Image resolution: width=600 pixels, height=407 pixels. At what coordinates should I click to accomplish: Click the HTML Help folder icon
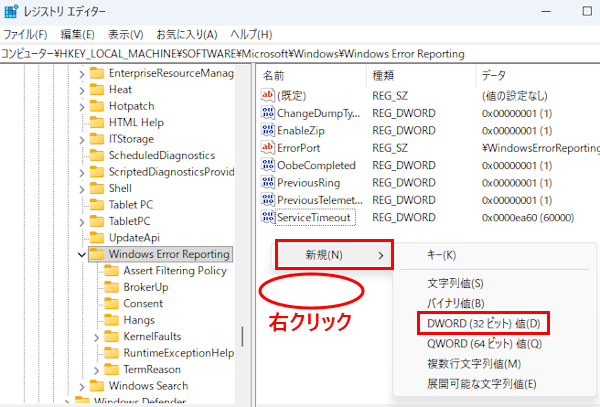97,122
